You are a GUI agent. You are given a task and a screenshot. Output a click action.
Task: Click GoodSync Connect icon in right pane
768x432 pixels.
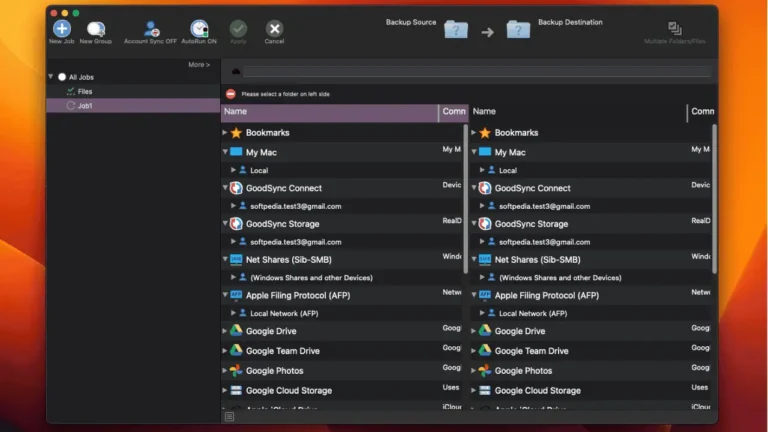tap(485, 188)
